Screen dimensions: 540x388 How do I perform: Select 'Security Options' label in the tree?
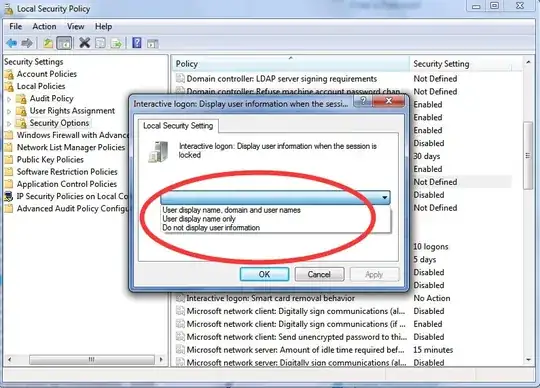click(x=59, y=123)
